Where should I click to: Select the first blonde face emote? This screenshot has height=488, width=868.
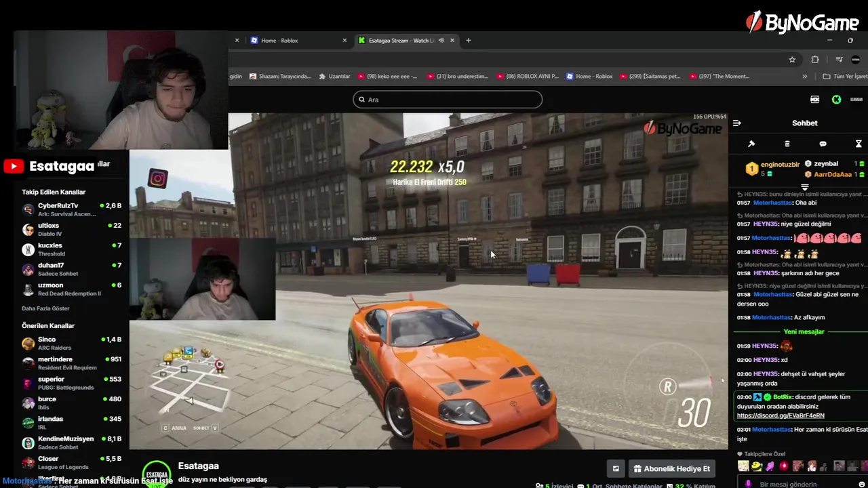[x=743, y=466]
